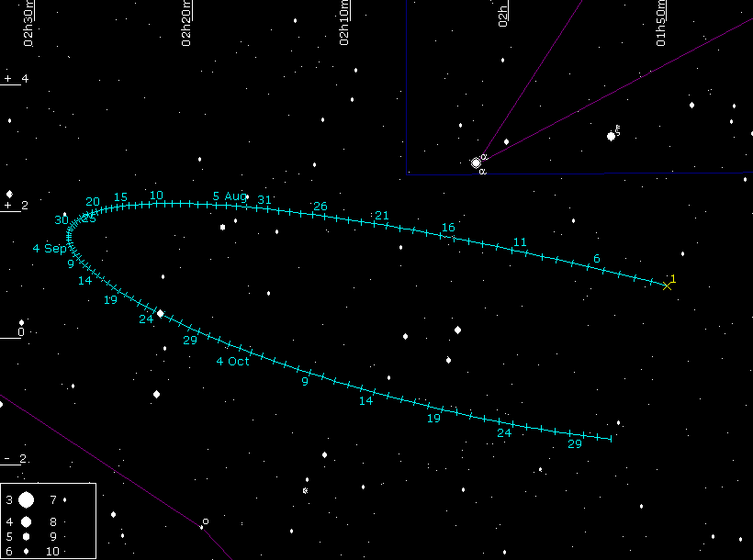The image size is (753, 560).
Task: Select the "31" date label on the track
Action: pos(264,200)
